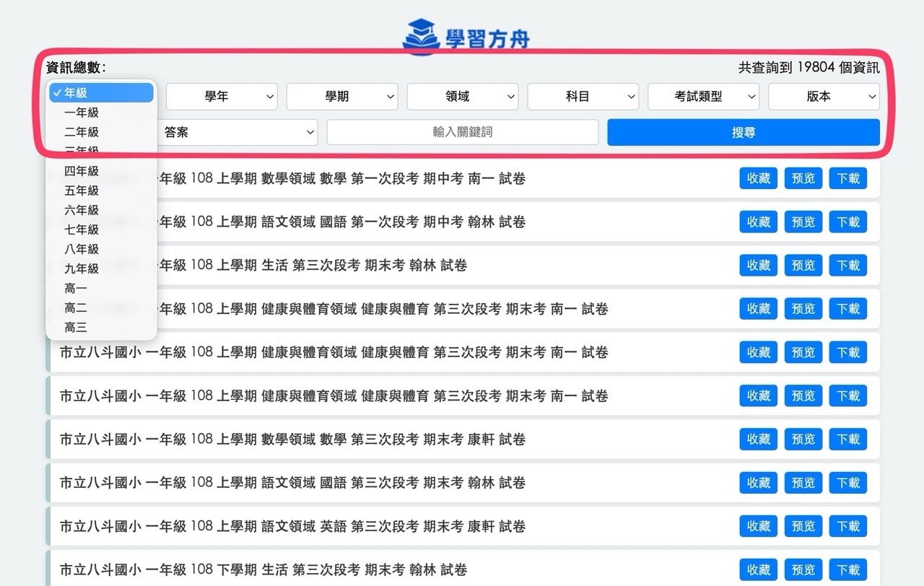Download the last 下學期 生活 exam paper

[x=847, y=569]
